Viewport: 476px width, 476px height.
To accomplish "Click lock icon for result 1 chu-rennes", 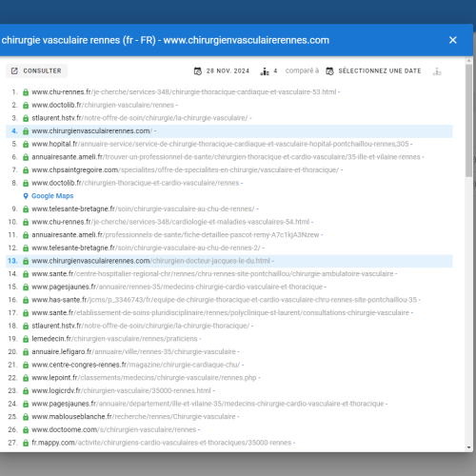I will [26, 92].
